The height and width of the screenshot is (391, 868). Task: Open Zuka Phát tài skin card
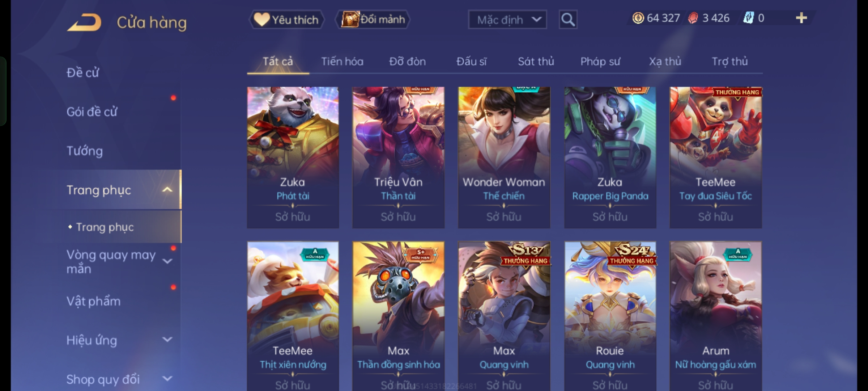tap(293, 157)
